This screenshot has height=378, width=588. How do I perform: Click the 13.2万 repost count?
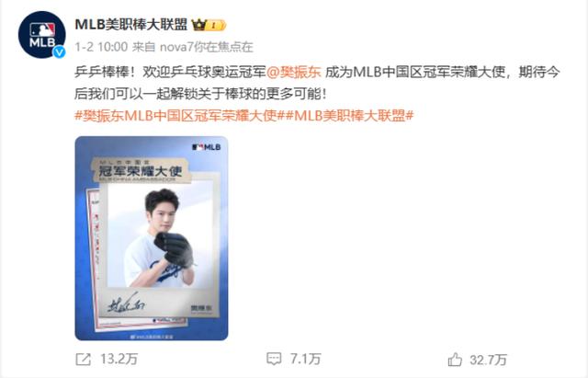(119, 360)
